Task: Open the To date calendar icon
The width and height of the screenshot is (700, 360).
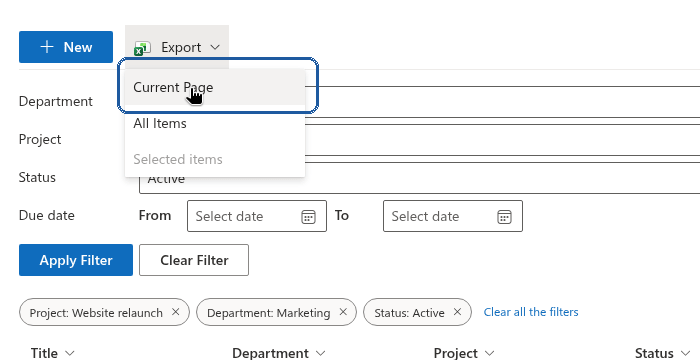Action: point(504,217)
